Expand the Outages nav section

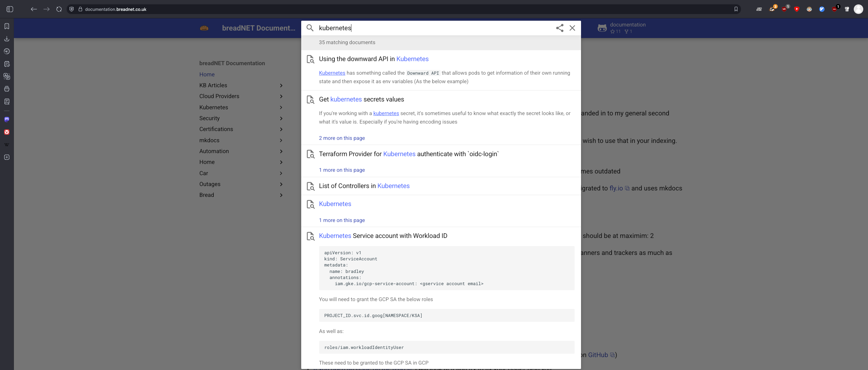coord(281,184)
